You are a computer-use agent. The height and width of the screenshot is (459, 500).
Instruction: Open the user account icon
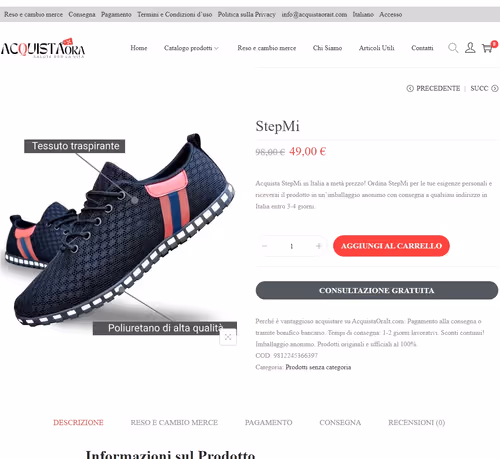470,48
